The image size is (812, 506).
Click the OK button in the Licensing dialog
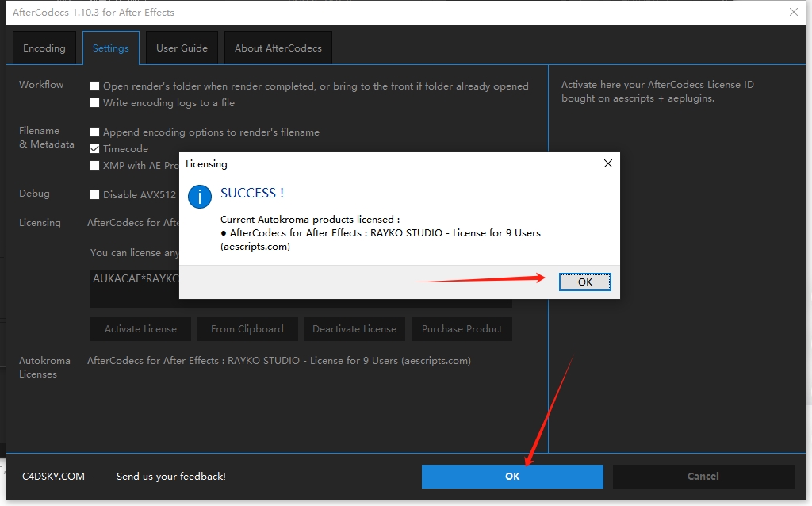pyautogui.click(x=584, y=282)
